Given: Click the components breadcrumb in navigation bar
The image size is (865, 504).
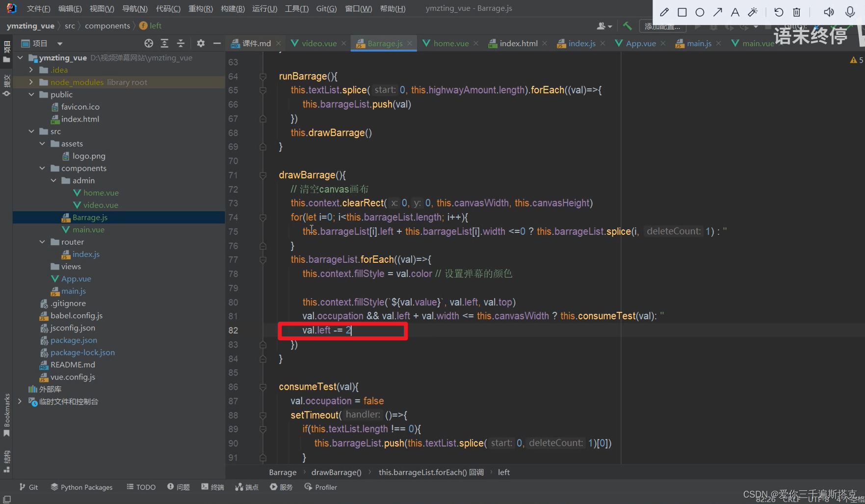Looking at the screenshot, I should (x=107, y=25).
